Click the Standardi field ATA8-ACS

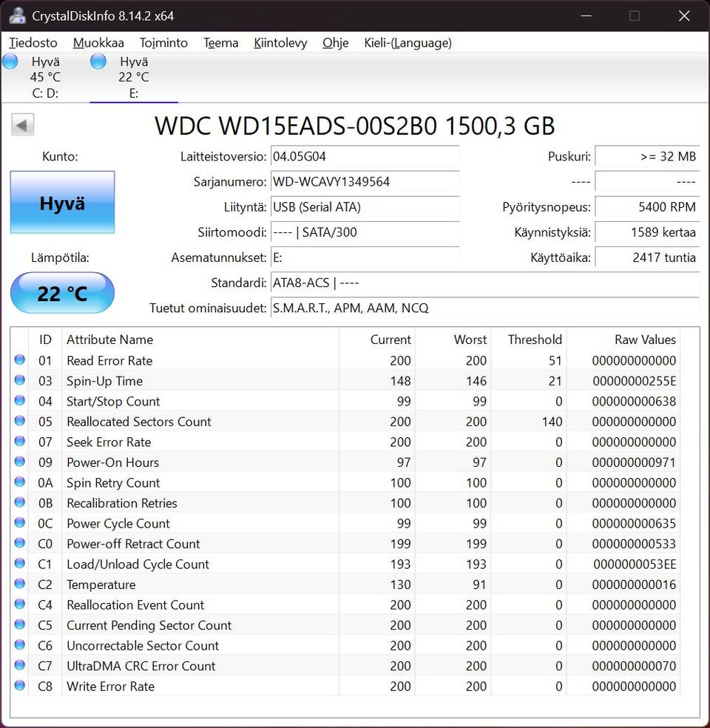point(485,283)
